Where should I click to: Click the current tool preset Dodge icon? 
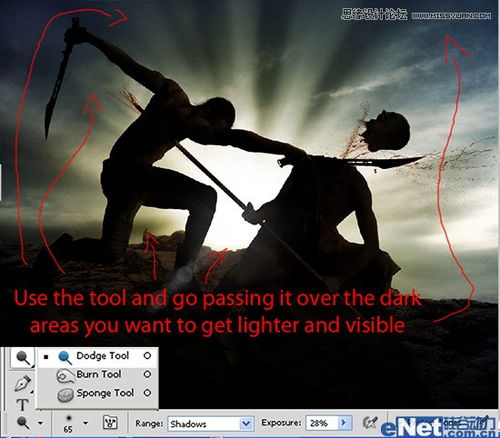pos(23,422)
